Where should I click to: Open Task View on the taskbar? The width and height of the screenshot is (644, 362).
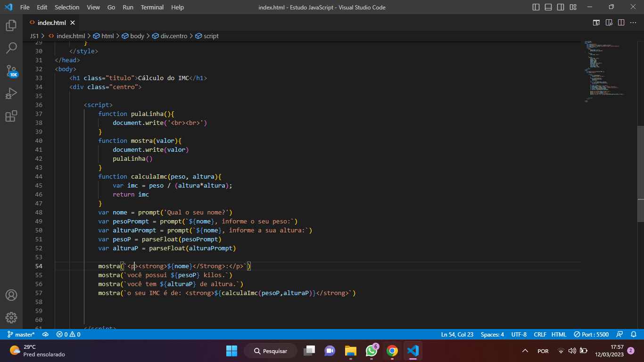(309, 351)
